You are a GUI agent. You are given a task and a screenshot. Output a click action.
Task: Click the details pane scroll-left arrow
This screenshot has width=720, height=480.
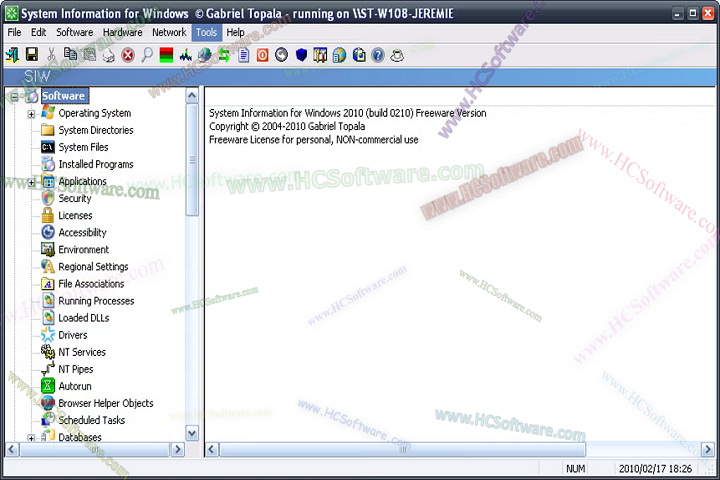click(212, 449)
